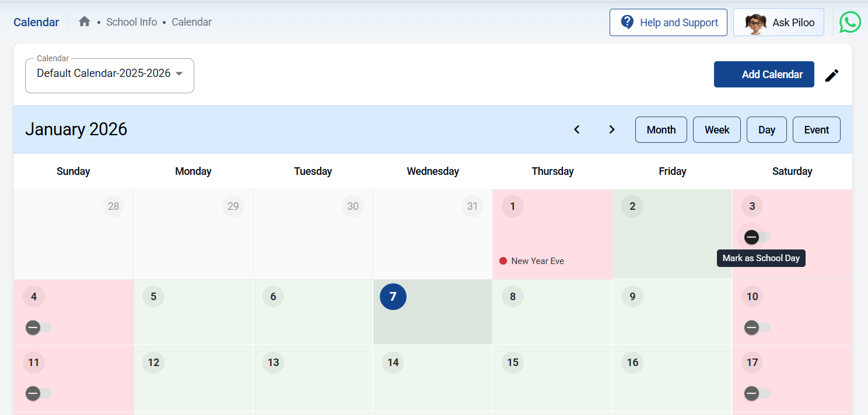868x415 pixels.
Task: Open the Default Calendar-2025-2026 dropdown
Action: click(110, 74)
